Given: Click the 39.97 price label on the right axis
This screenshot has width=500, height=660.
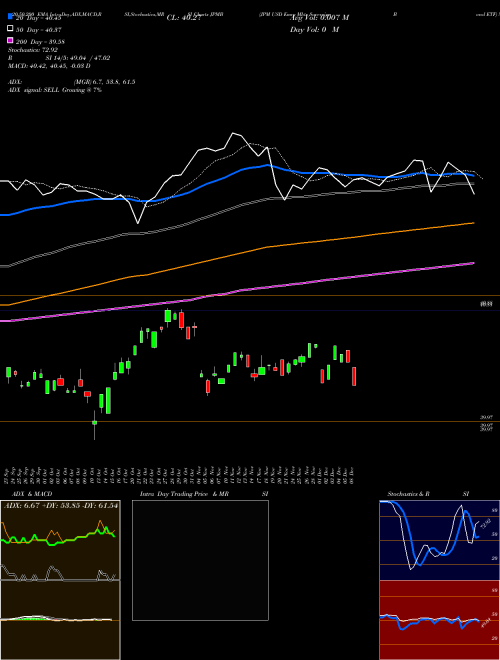Looking at the screenshot, I should coord(487,417).
